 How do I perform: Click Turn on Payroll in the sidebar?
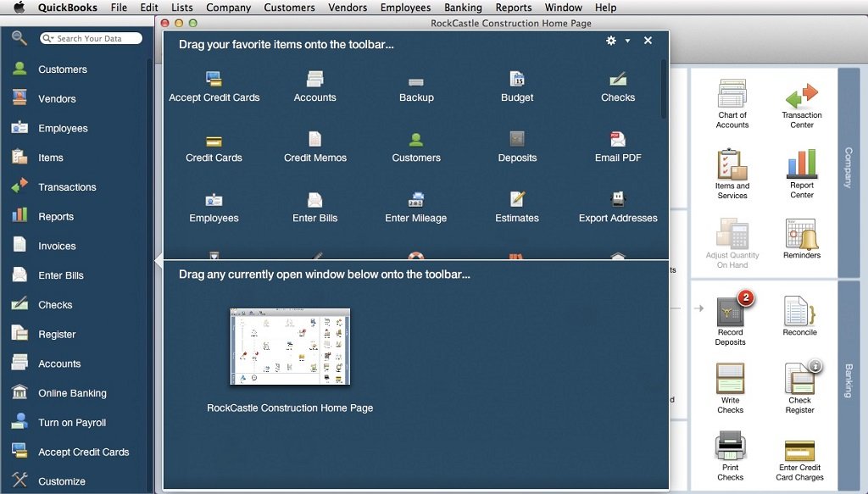point(72,423)
